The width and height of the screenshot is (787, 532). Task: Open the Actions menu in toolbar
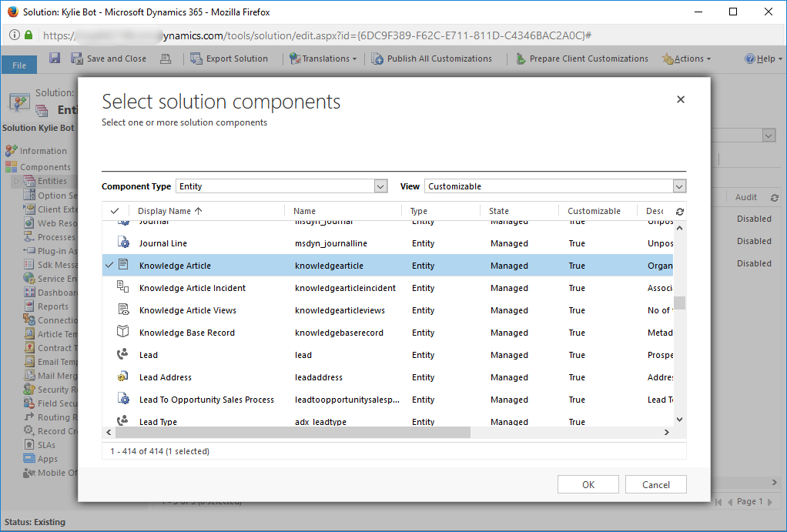pyautogui.click(x=687, y=59)
